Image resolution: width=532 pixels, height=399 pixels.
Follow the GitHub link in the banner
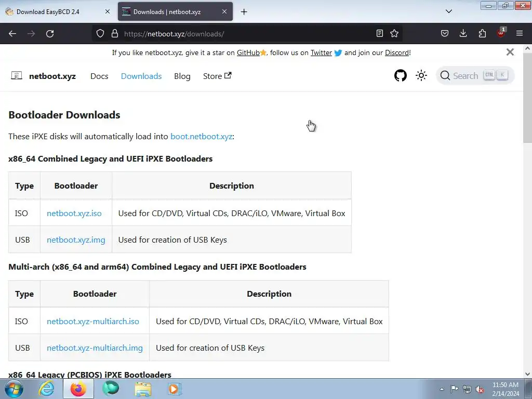click(x=248, y=52)
